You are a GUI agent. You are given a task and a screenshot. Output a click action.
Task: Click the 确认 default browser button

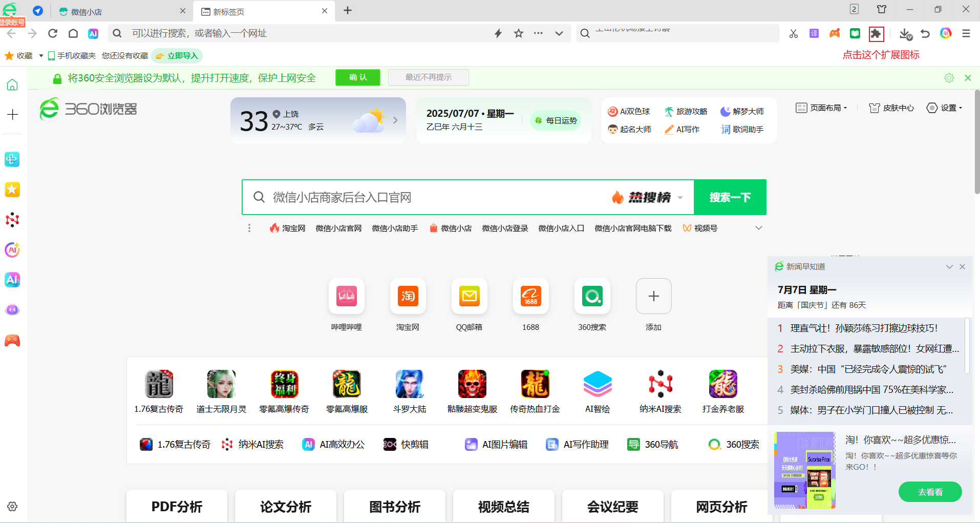click(x=358, y=77)
